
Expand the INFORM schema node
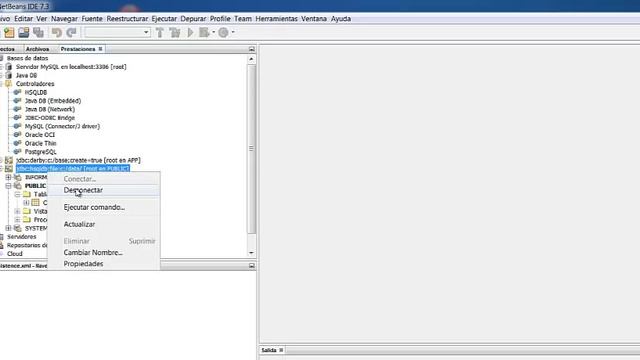pyautogui.click(x=8, y=177)
